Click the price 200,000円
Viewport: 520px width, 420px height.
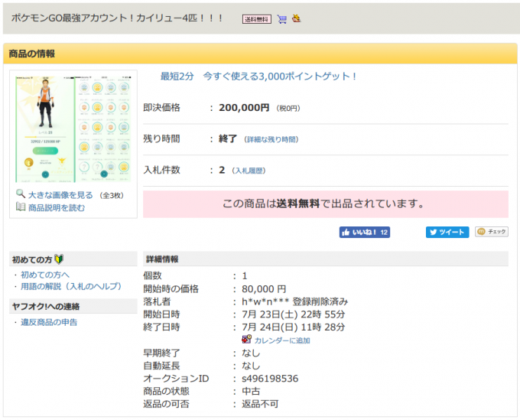pyautogui.click(x=244, y=108)
